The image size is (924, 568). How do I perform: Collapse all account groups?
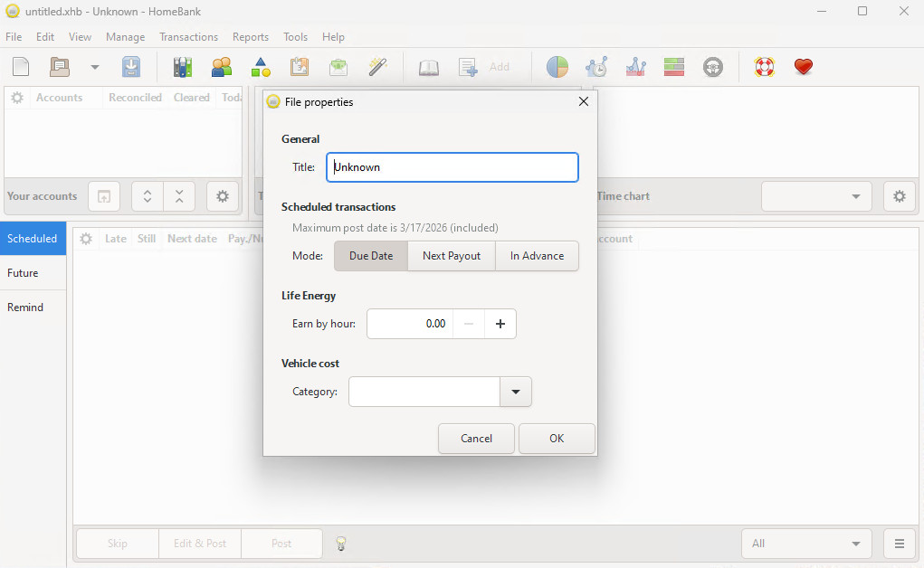click(x=179, y=196)
